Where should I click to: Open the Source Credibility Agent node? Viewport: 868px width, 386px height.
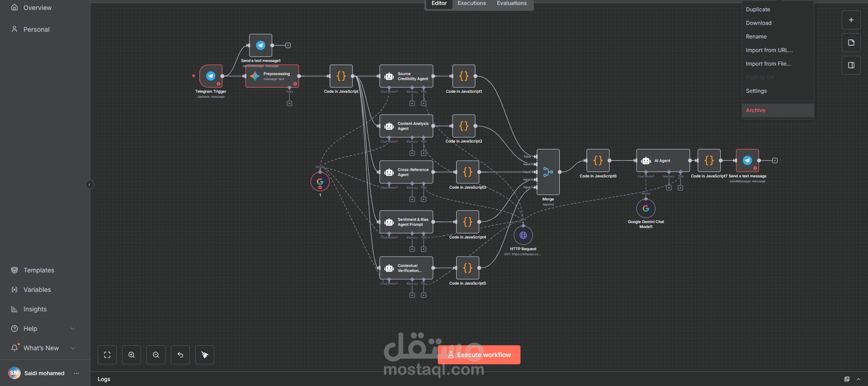pos(406,76)
